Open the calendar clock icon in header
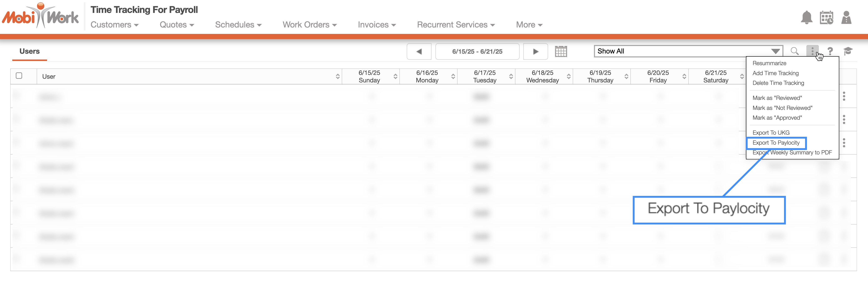 tap(826, 17)
